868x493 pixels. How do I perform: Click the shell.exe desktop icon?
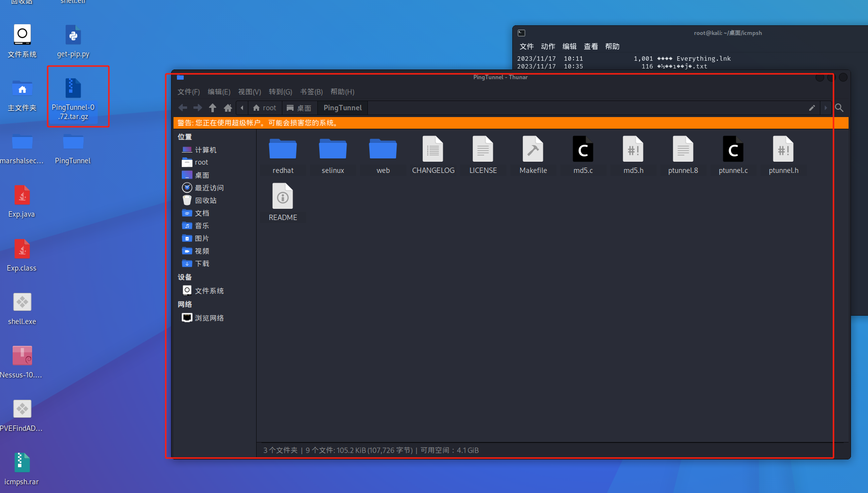(x=22, y=309)
